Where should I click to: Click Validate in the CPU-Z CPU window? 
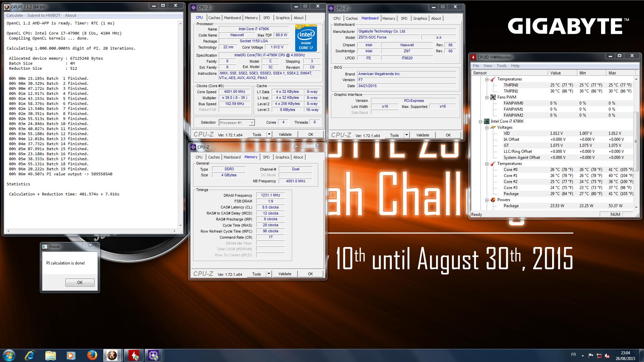[285, 134]
